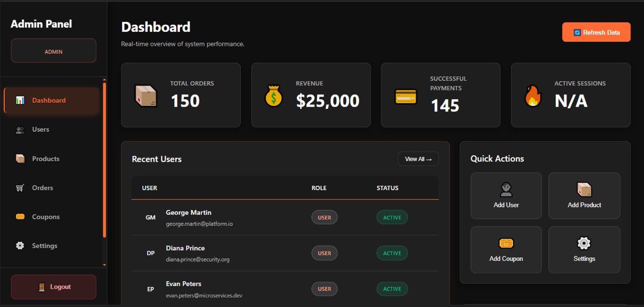Click the Add Coupon quick action
644x307 pixels.
pos(506,249)
